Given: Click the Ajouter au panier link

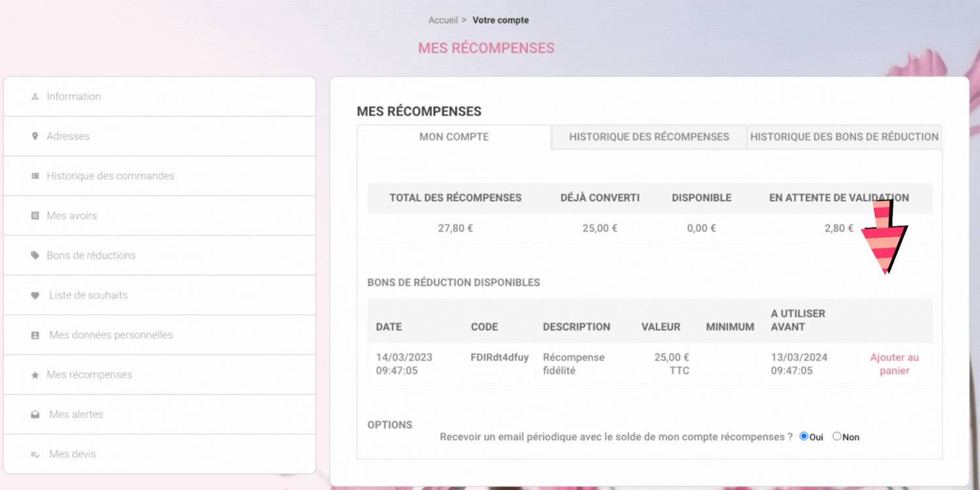Looking at the screenshot, I should coord(894,364).
